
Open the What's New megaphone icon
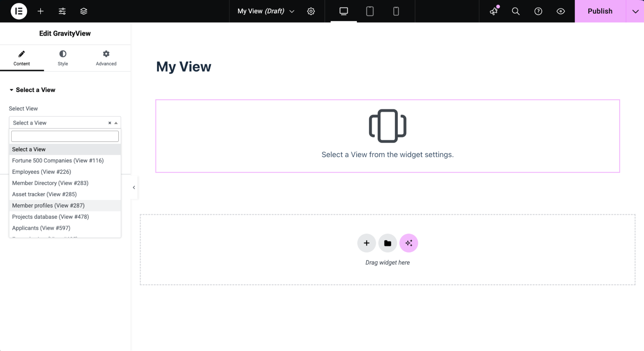[x=494, y=11]
